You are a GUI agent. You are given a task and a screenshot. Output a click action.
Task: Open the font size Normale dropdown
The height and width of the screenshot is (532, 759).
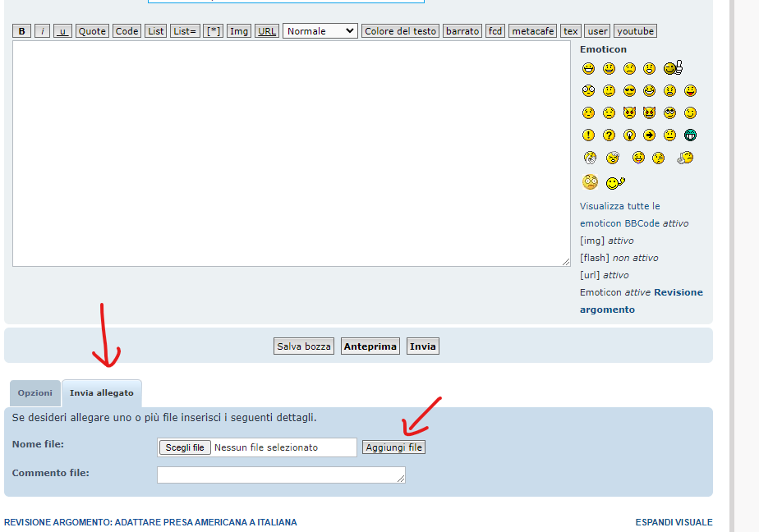tap(320, 31)
